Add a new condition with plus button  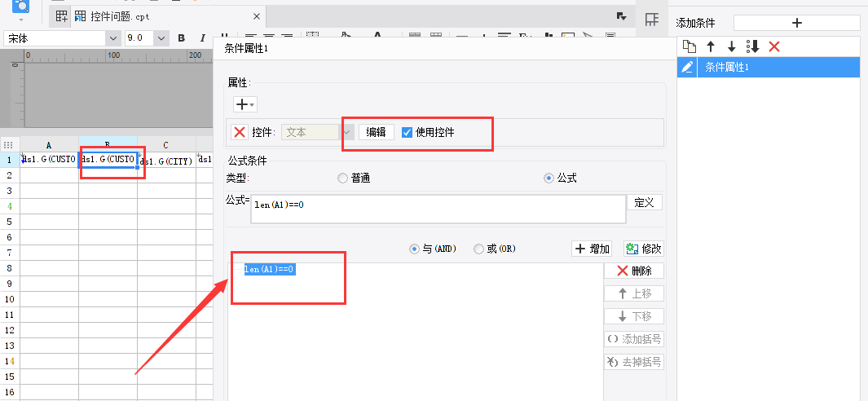point(796,23)
